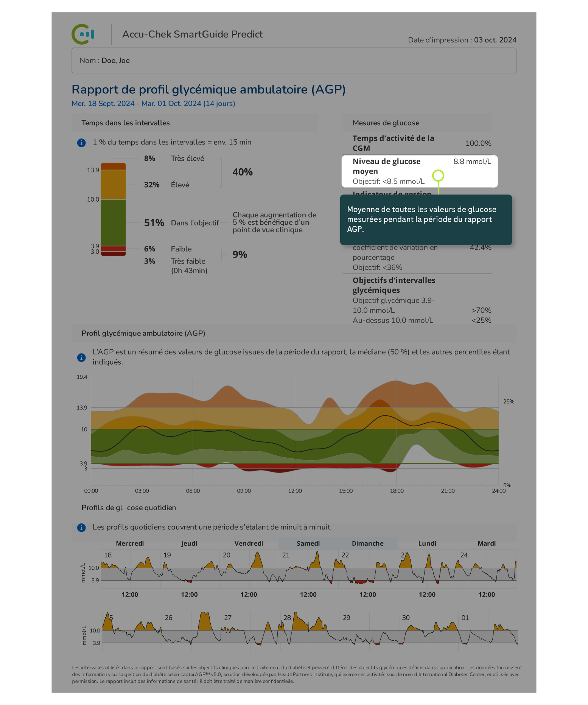Click the '100.0%' CGM activity value
This screenshot has height=705, width=588.
478,143
